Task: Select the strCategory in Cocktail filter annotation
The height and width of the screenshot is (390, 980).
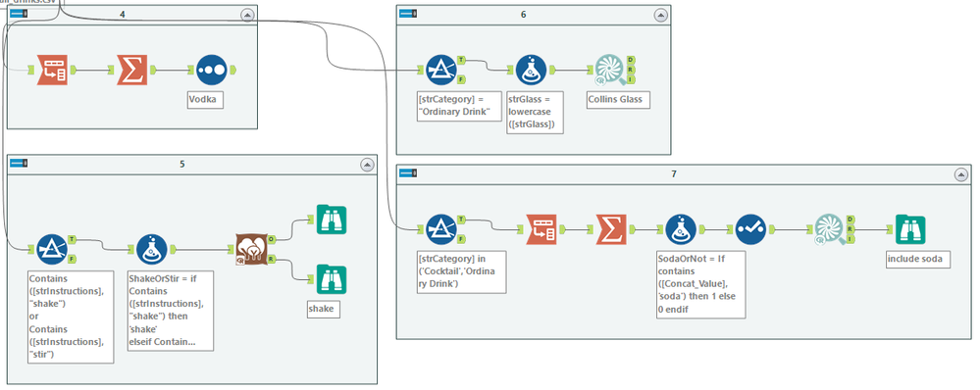Action: 461,272
